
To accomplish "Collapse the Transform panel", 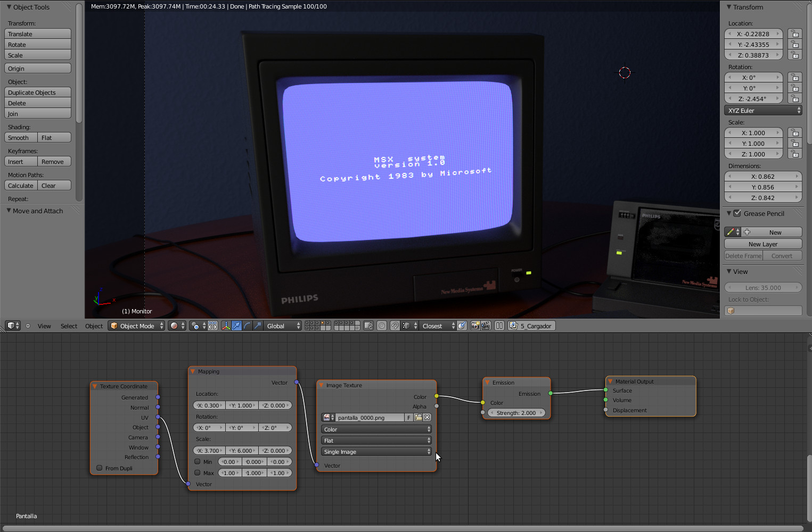I will pyautogui.click(x=729, y=7).
